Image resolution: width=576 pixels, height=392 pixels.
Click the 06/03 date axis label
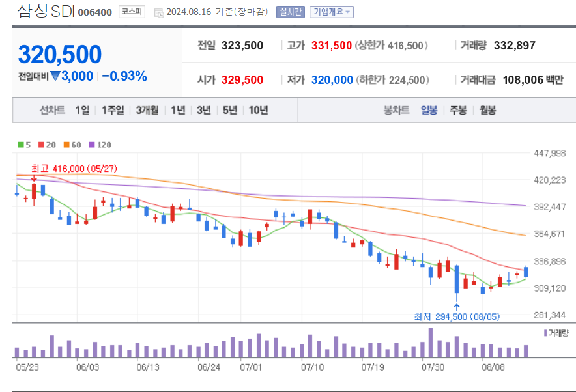pos(87,367)
